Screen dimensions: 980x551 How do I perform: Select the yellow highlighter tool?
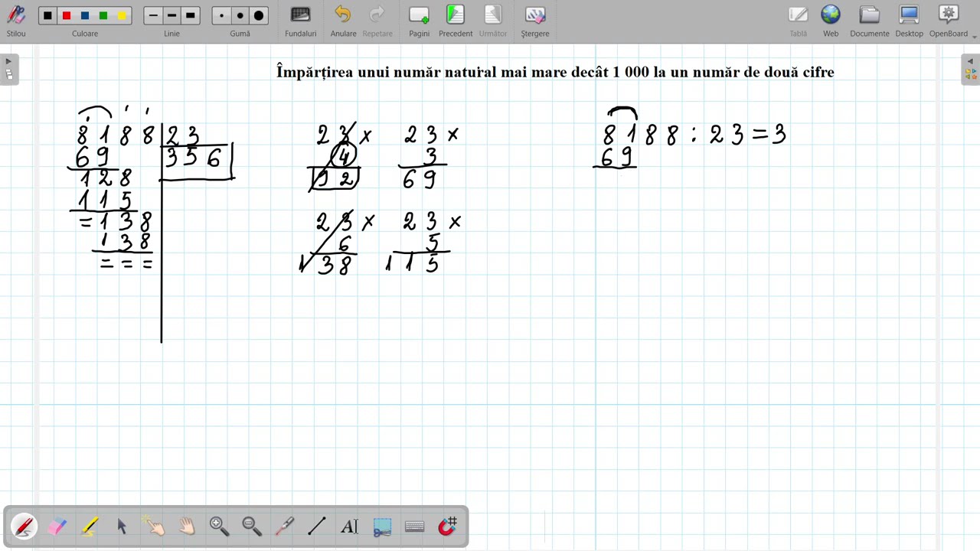tap(90, 527)
